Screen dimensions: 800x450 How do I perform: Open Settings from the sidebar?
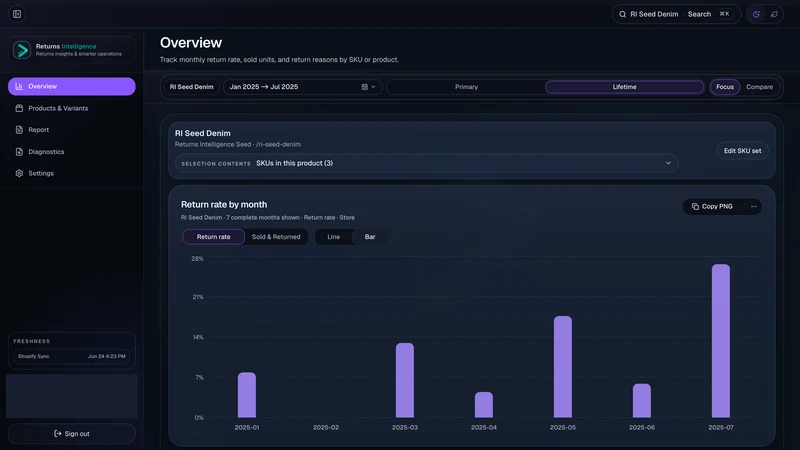click(x=71, y=173)
